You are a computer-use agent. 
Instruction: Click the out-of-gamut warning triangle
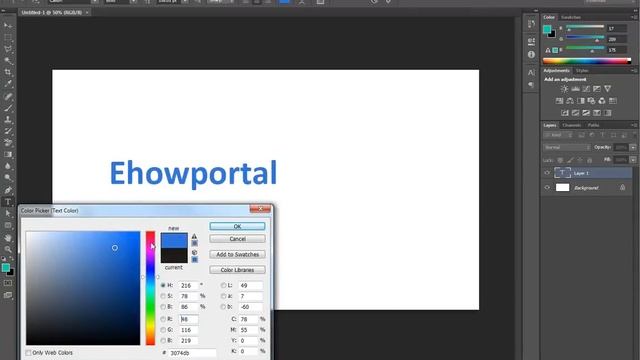194,236
